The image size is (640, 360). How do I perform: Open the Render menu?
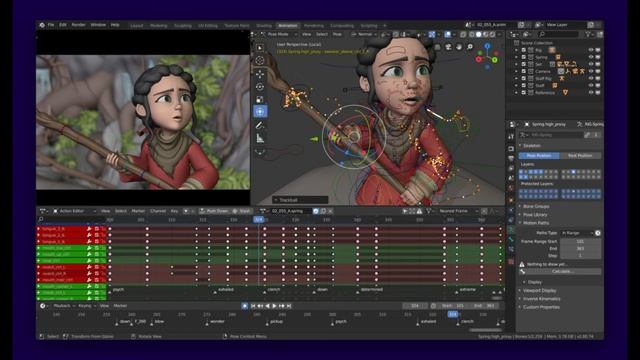pyautogui.click(x=78, y=25)
